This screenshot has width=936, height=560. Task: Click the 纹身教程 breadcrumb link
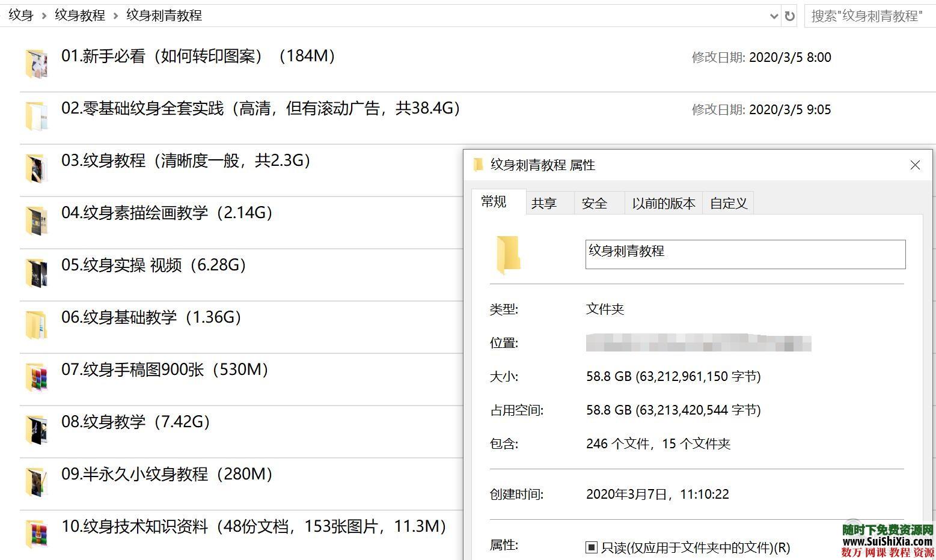click(79, 15)
